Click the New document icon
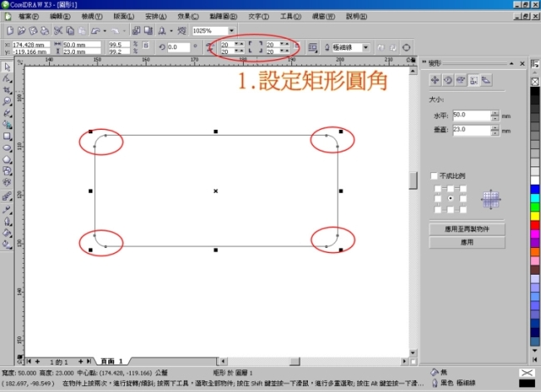Viewport: 541px width, 392px height. point(10,31)
